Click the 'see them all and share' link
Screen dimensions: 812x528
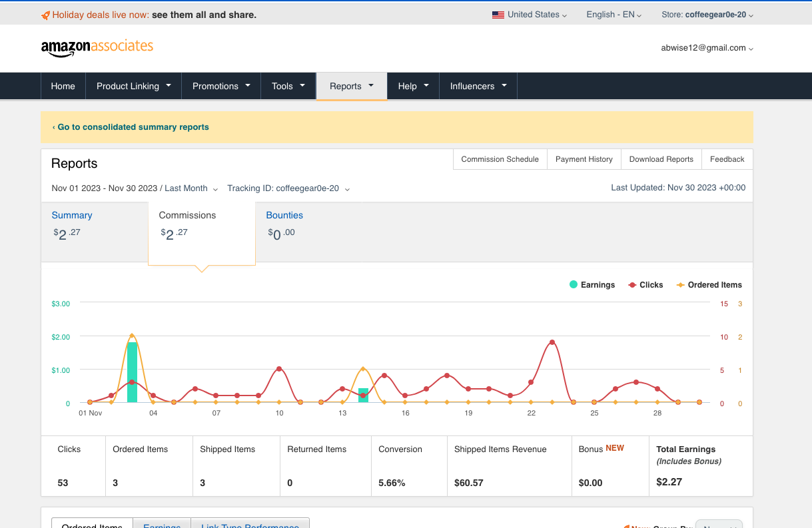point(204,15)
